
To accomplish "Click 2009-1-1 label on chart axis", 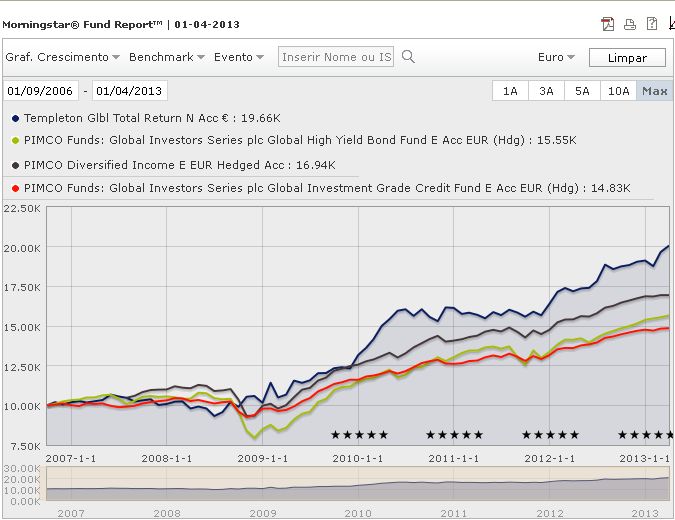I will click(x=263, y=458).
